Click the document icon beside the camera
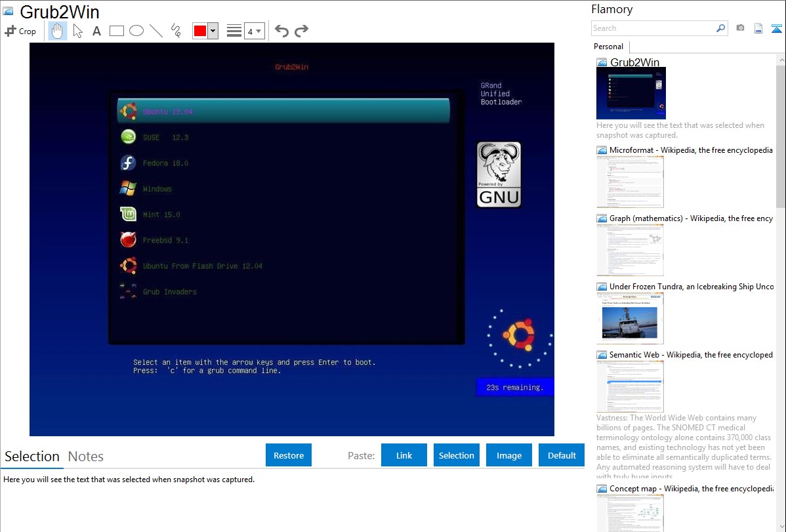 [758, 28]
